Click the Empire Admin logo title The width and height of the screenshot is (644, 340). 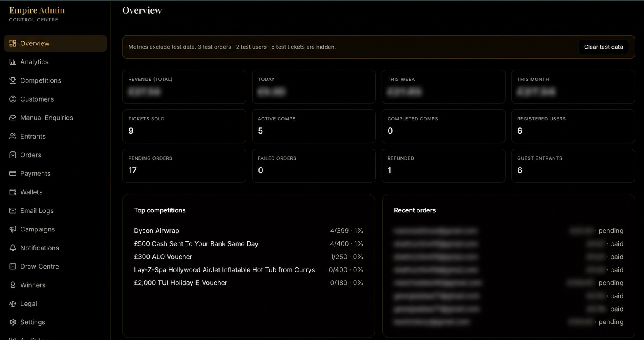[37, 10]
